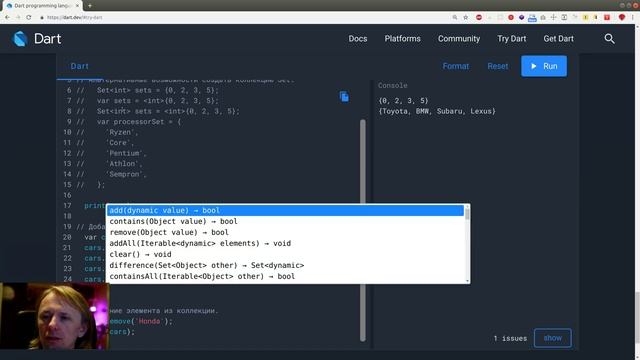Select difference(Set<Object> other) suggestion

point(285,265)
